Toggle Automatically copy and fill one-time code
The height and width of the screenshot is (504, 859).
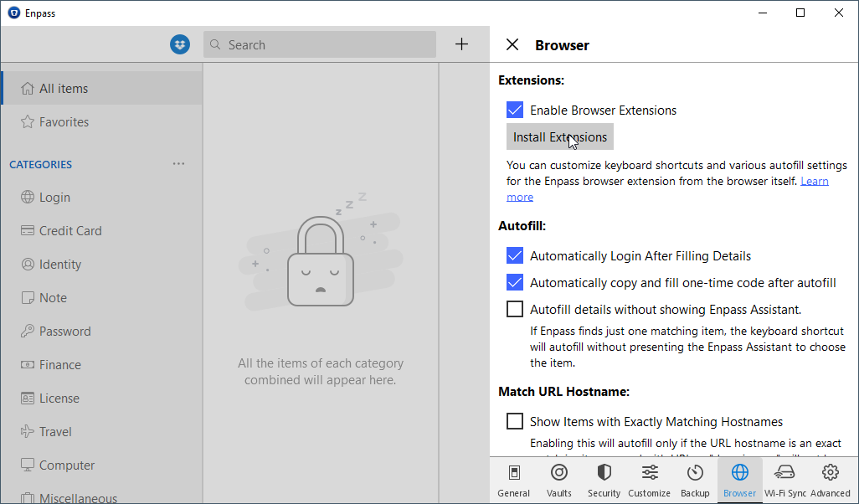pos(514,282)
